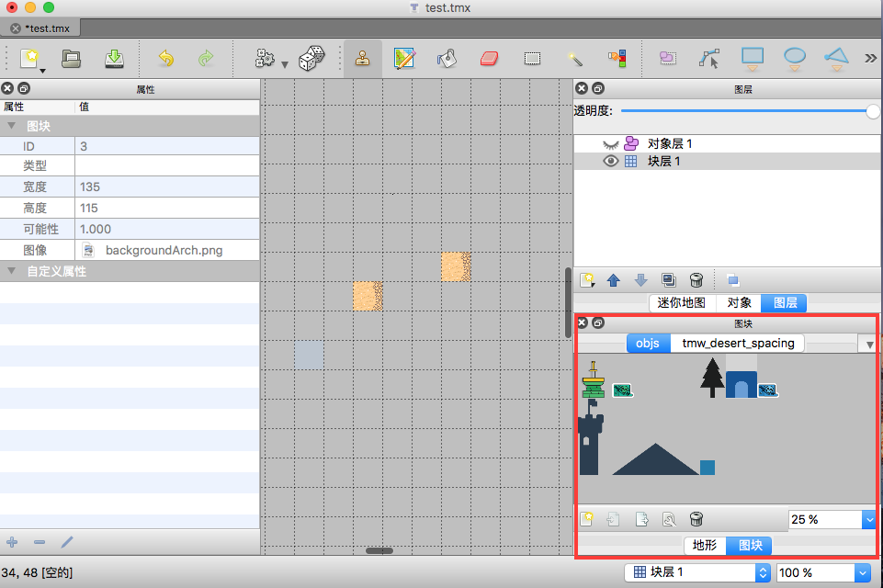Select the Insert Ellipse tool
Image resolution: width=883 pixels, height=588 pixels.
(x=794, y=58)
